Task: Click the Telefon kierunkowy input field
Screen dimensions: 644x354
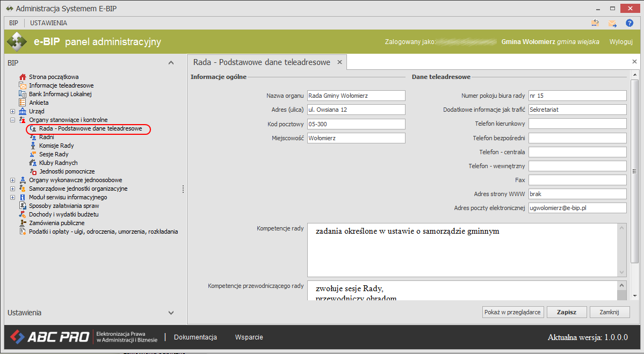Action: pos(577,124)
